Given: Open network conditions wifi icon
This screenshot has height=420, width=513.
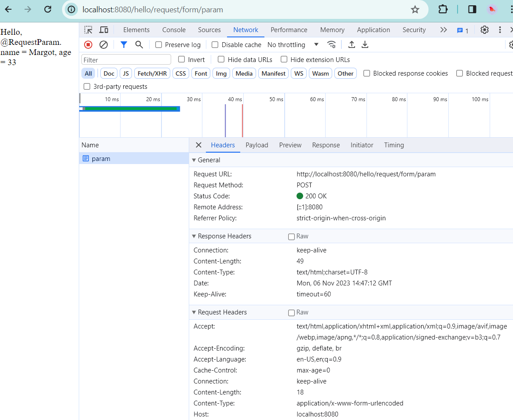Looking at the screenshot, I should 331,44.
